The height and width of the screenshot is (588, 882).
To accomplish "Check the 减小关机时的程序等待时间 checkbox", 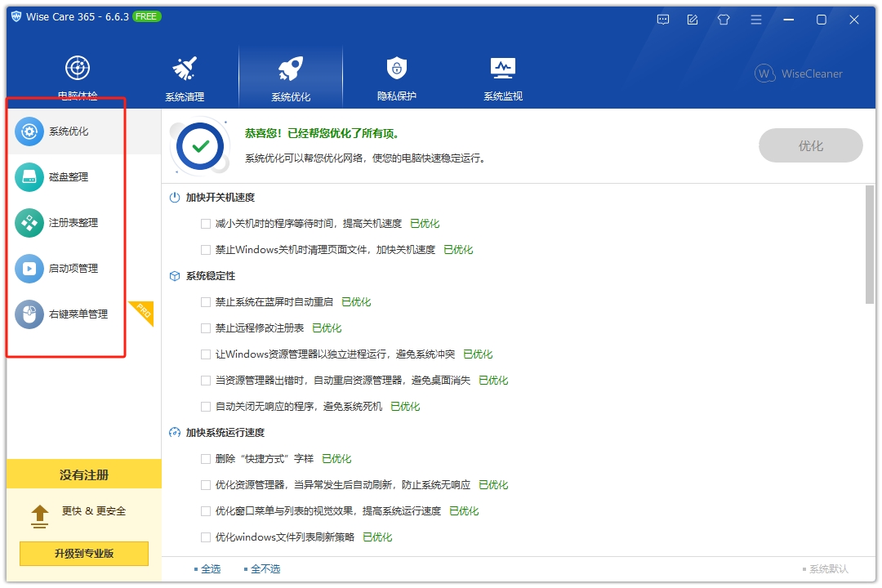I will [x=205, y=223].
